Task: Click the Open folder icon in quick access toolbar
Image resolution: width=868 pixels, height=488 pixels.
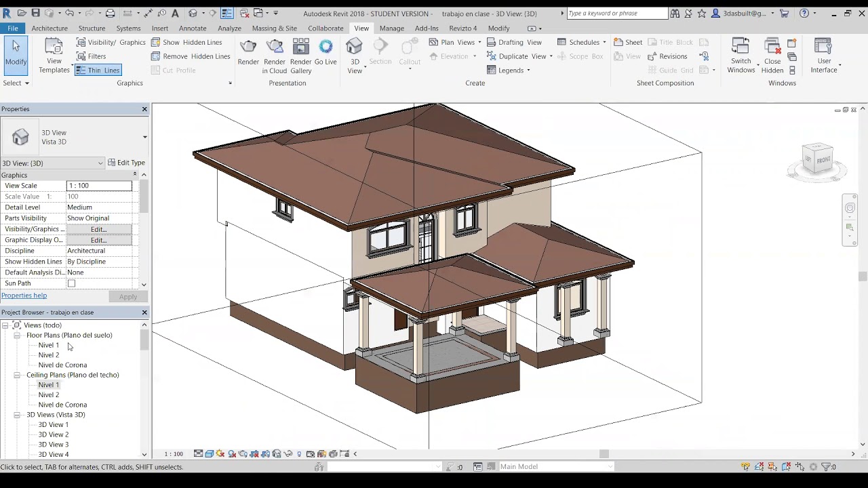Action: 22,13
